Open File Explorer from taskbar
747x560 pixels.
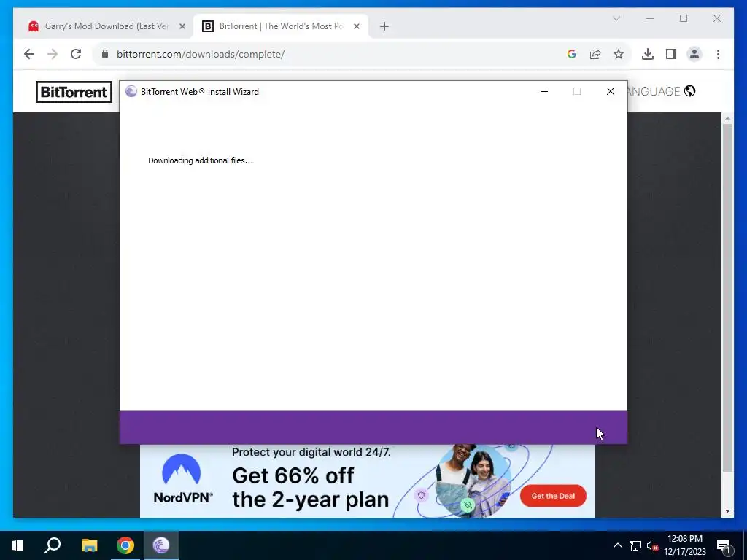tap(89, 545)
